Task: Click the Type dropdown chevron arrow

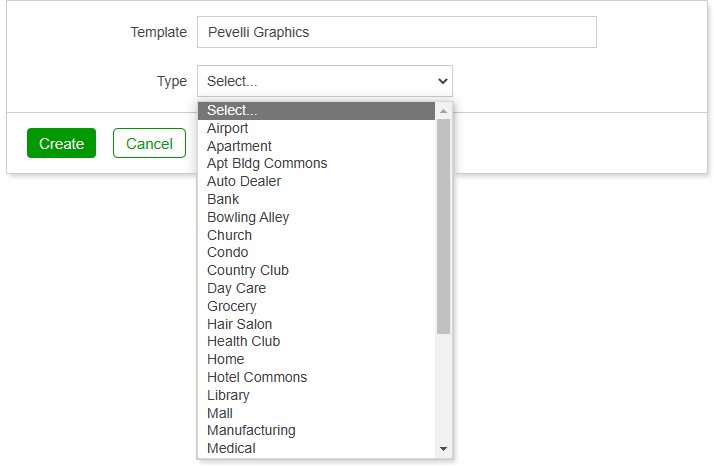Action: click(443, 81)
